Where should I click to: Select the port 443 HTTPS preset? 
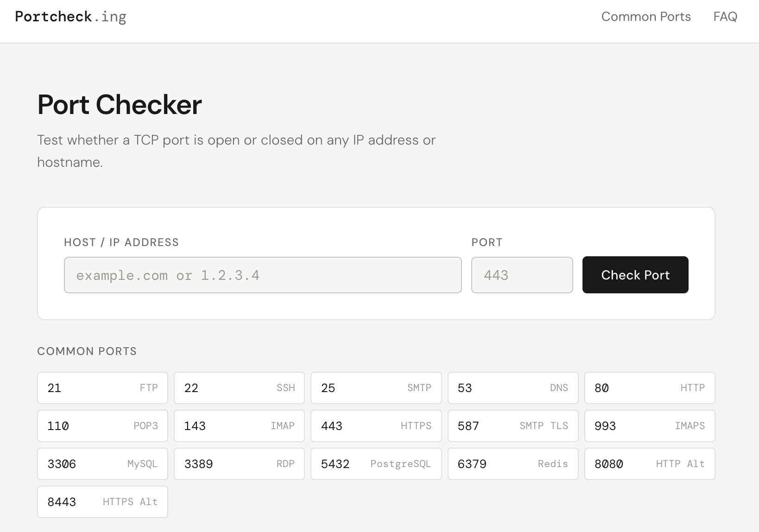point(376,426)
